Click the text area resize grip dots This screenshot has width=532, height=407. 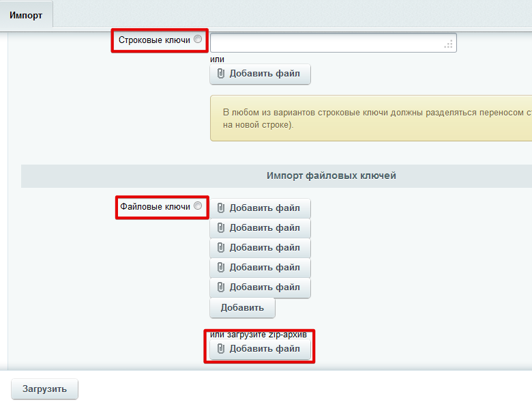coord(449,44)
